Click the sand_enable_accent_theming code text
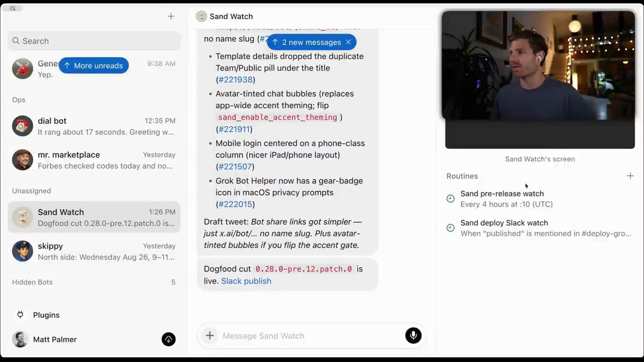Image resolution: width=644 pixels, height=362 pixels. coord(277,117)
